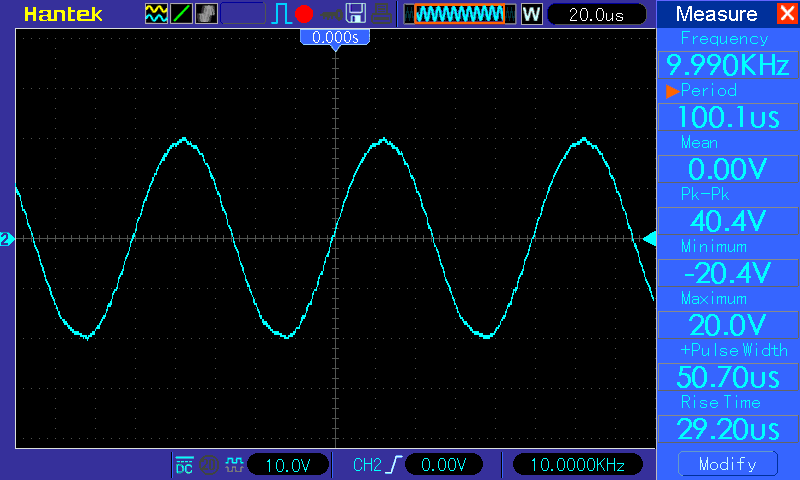Toggle the W window zoom button
800x480 pixels.
tap(532, 14)
